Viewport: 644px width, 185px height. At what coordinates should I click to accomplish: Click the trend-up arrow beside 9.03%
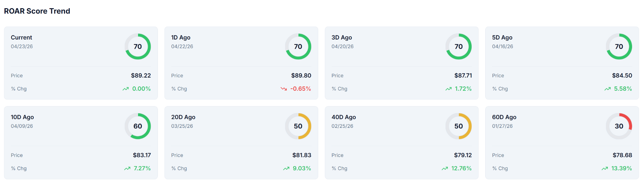click(x=286, y=169)
